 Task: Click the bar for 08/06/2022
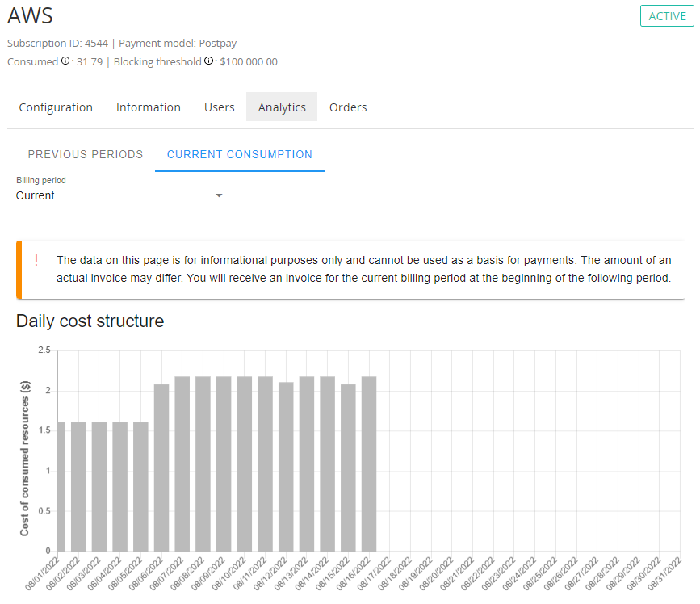[161, 468]
